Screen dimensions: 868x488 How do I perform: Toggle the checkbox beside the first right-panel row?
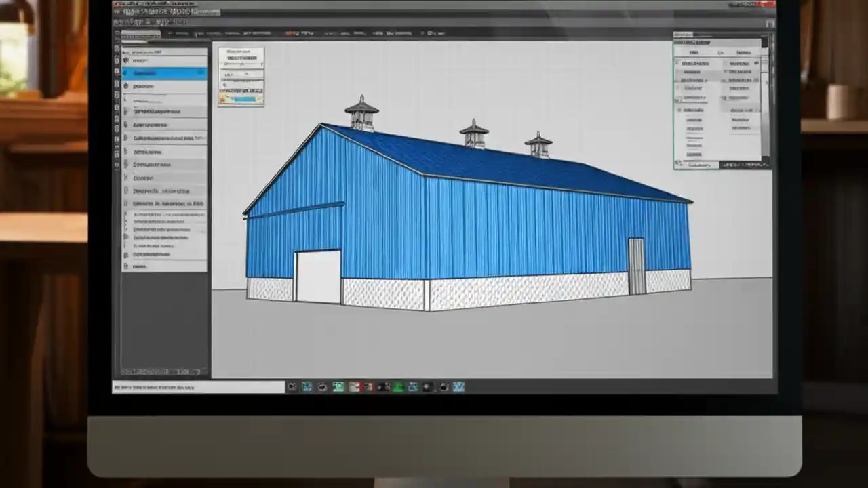677,62
